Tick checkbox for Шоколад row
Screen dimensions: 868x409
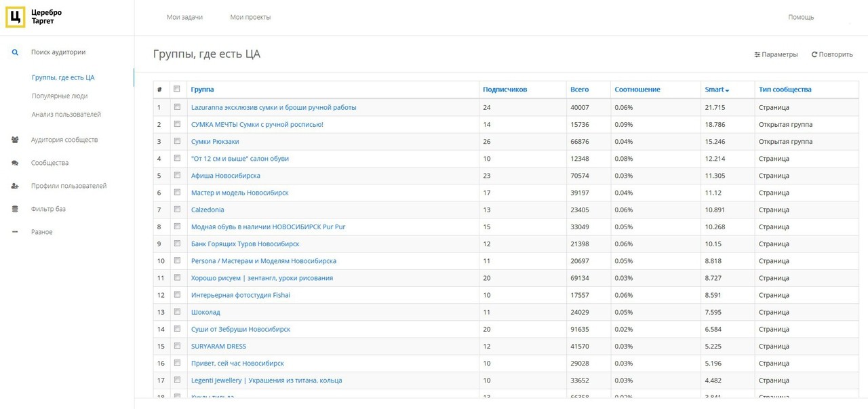177,312
